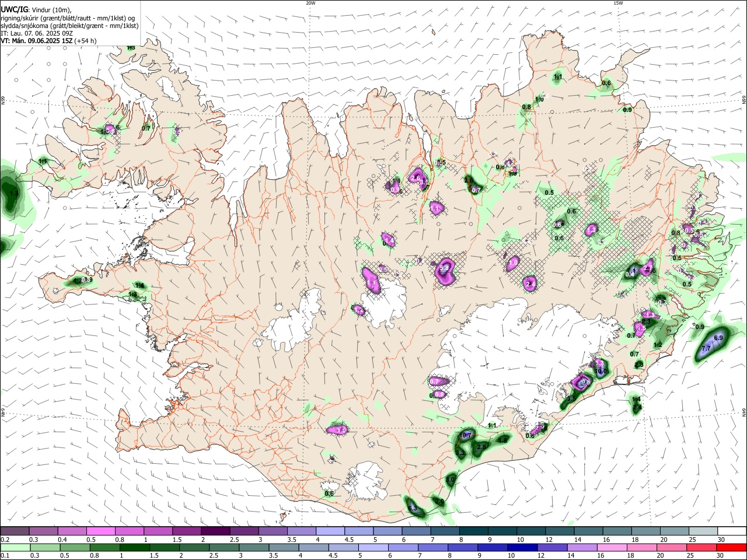Click the upper legend swatch between 0.2 and 0.3

pyautogui.click(x=15, y=531)
